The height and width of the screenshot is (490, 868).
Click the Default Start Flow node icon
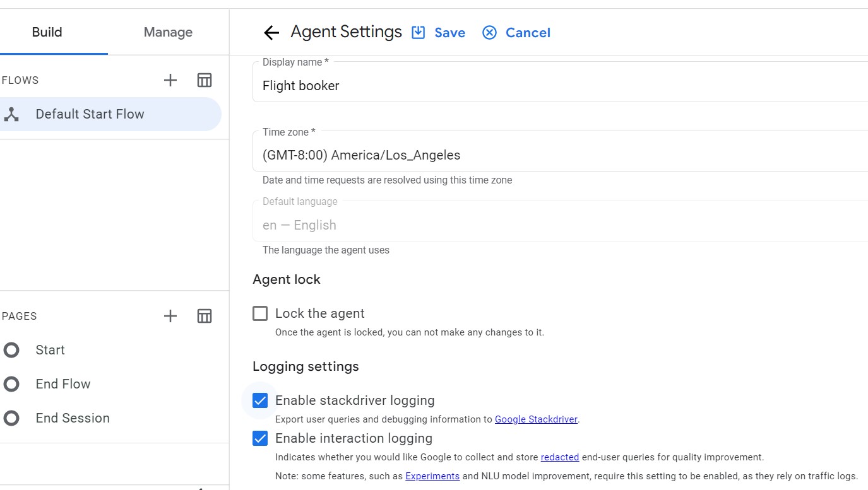click(11, 114)
